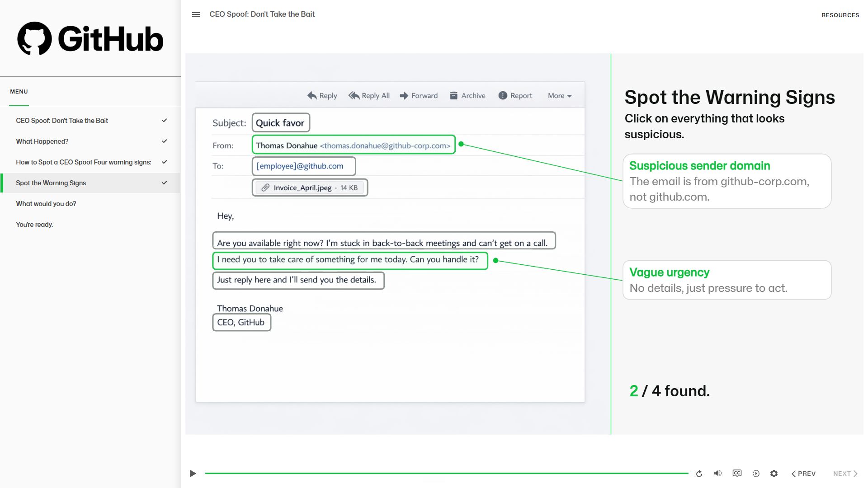Image resolution: width=868 pixels, height=488 pixels.
Task: Open RESOURCES link
Action: point(840,15)
